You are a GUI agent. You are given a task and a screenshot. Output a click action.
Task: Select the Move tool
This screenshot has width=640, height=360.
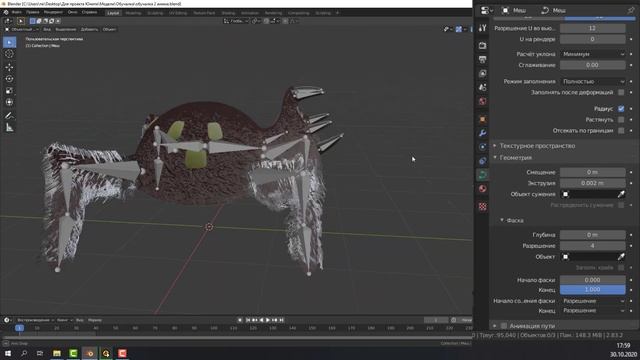coord(9,67)
